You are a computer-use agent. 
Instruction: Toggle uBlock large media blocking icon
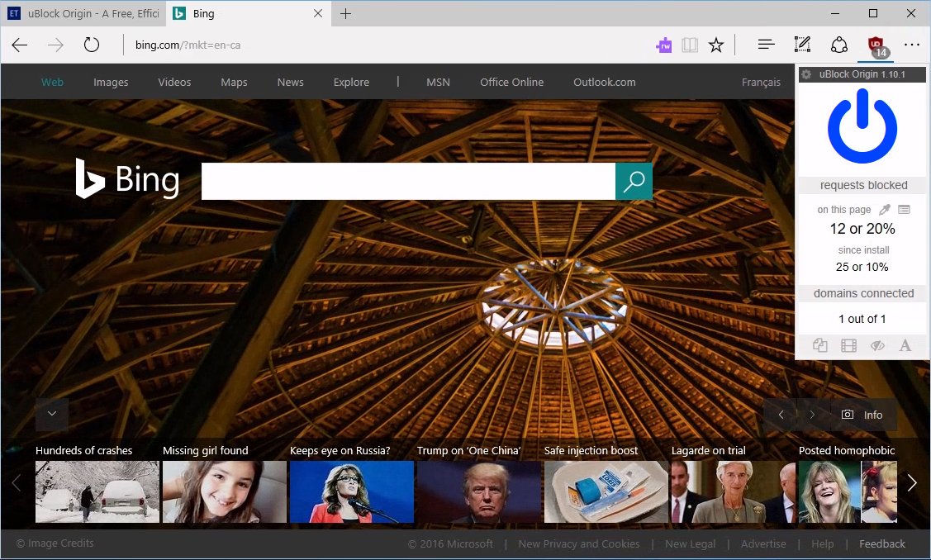coord(849,345)
